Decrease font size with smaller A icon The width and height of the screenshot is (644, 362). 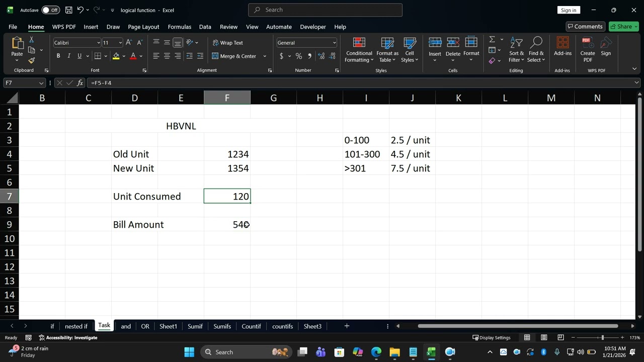tap(139, 43)
